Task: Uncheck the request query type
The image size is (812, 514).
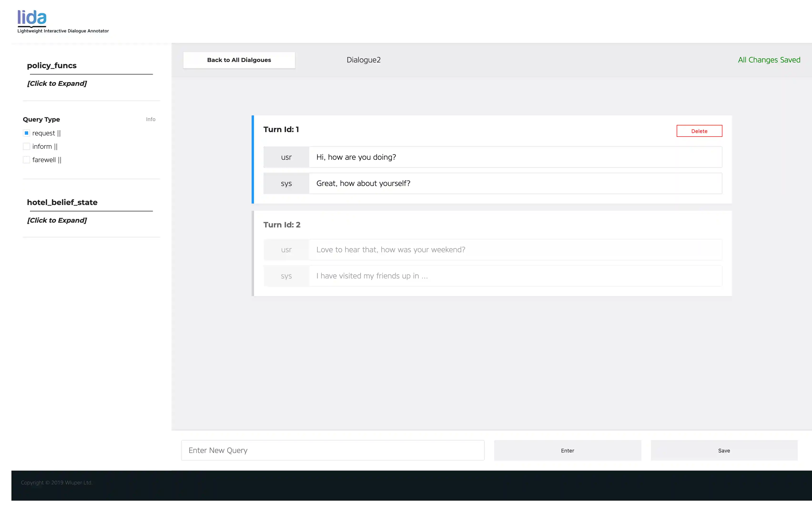Action: click(26, 133)
